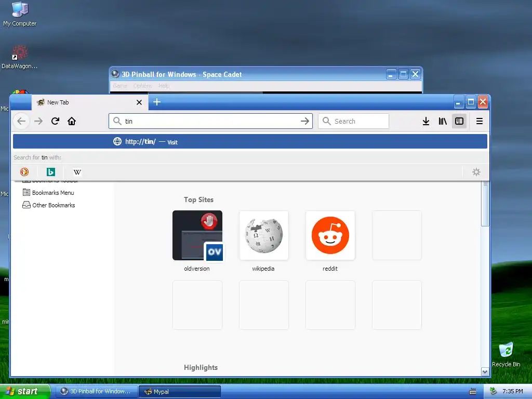Reload the current page
The image size is (532, 399).
[x=55, y=121]
